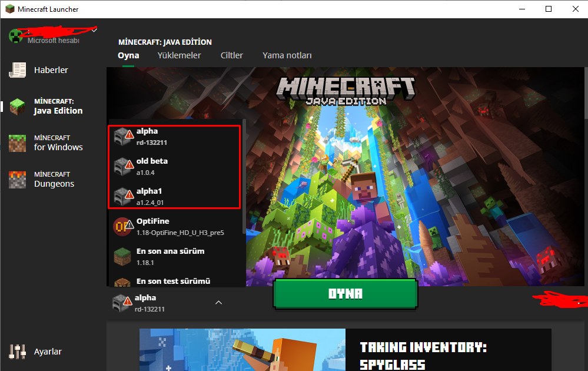Open Minecraft Dungeons lava block icon
Image resolution: width=588 pixels, height=371 pixels.
(x=17, y=179)
